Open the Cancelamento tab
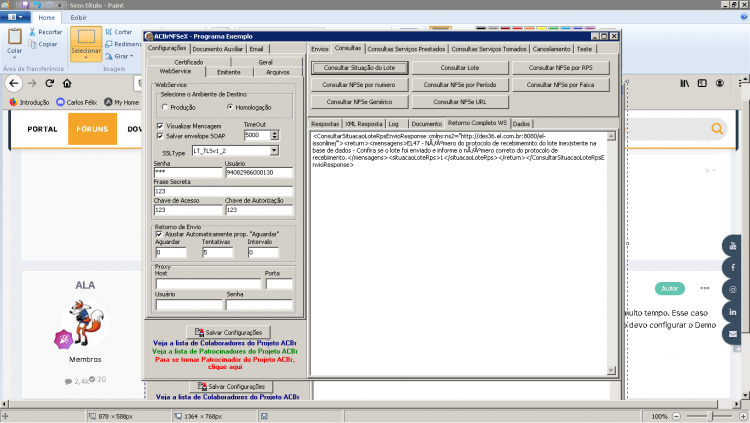750x423 pixels. click(x=551, y=49)
